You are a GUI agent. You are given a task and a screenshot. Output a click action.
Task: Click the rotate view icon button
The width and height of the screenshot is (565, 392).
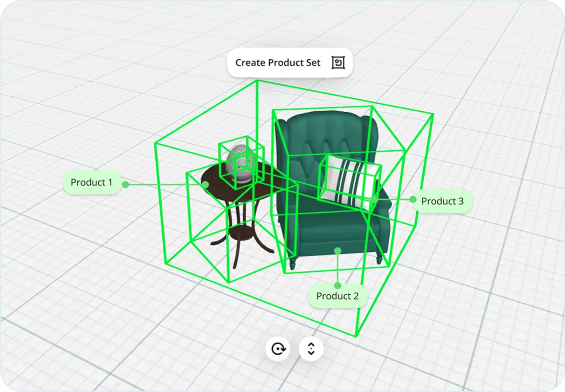pos(278,349)
